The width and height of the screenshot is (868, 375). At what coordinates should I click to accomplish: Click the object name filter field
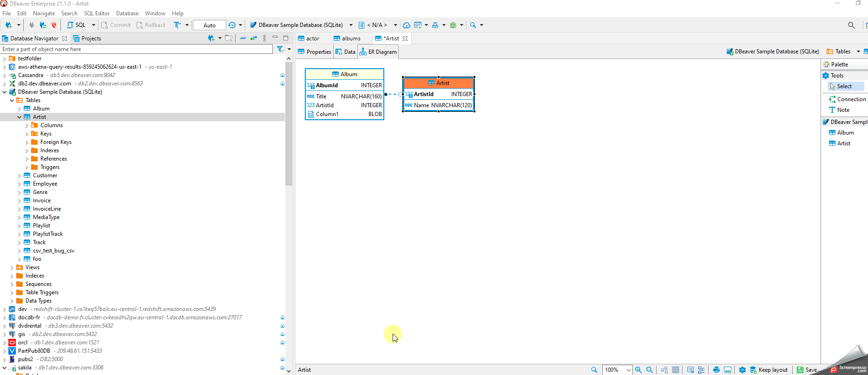pos(136,49)
